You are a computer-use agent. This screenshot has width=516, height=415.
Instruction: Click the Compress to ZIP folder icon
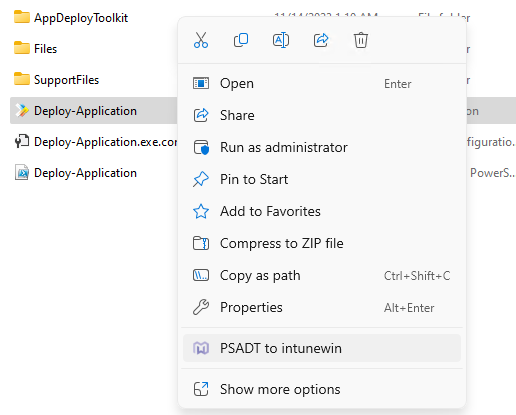[x=201, y=243]
